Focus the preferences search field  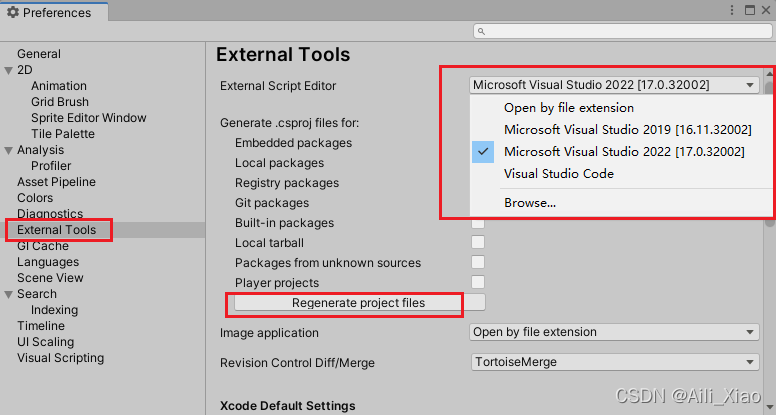coord(623,31)
